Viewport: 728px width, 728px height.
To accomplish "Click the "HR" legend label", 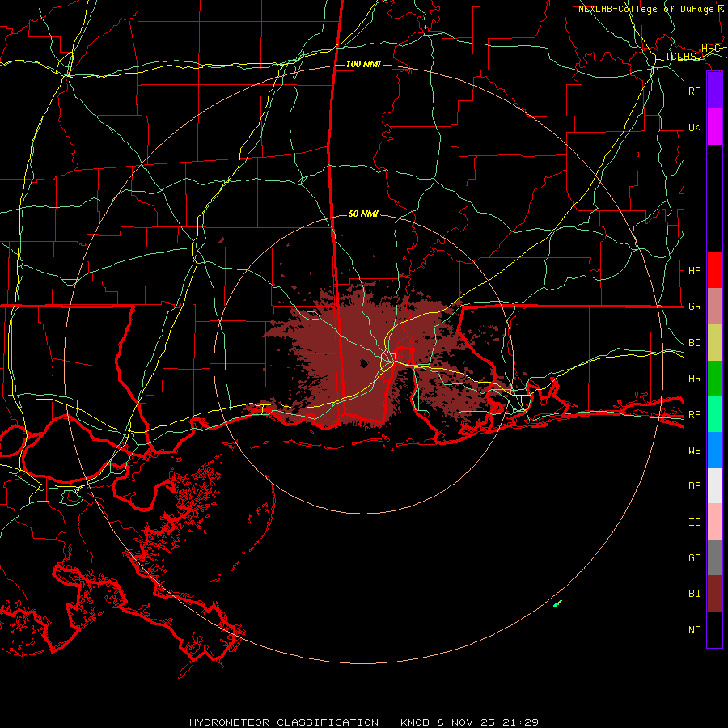I will (694, 379).
